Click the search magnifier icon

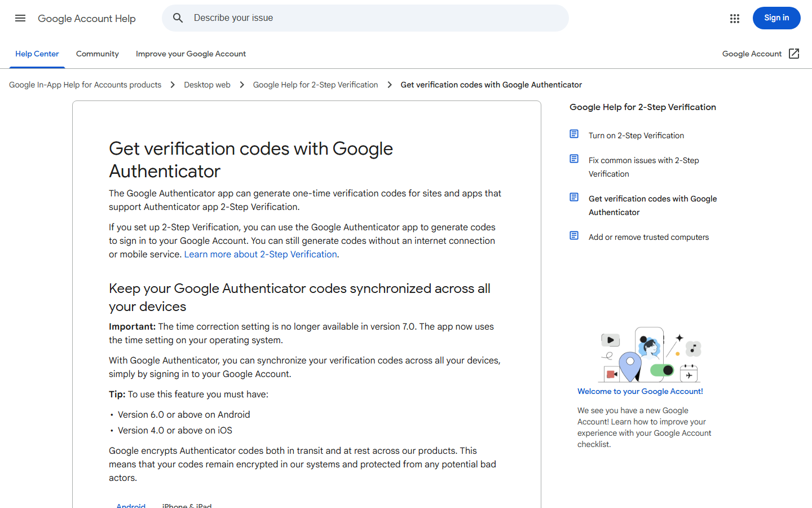178,18
